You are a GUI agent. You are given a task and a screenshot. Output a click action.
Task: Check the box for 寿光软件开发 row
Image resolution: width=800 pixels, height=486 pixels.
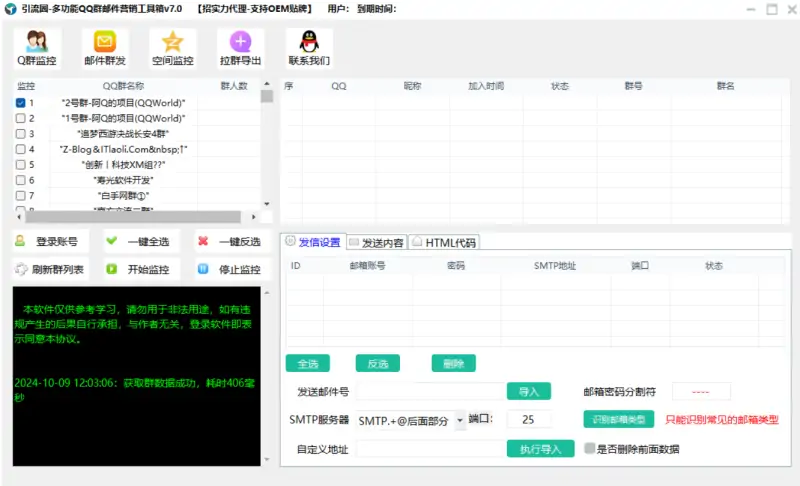(x=20, y=180)
